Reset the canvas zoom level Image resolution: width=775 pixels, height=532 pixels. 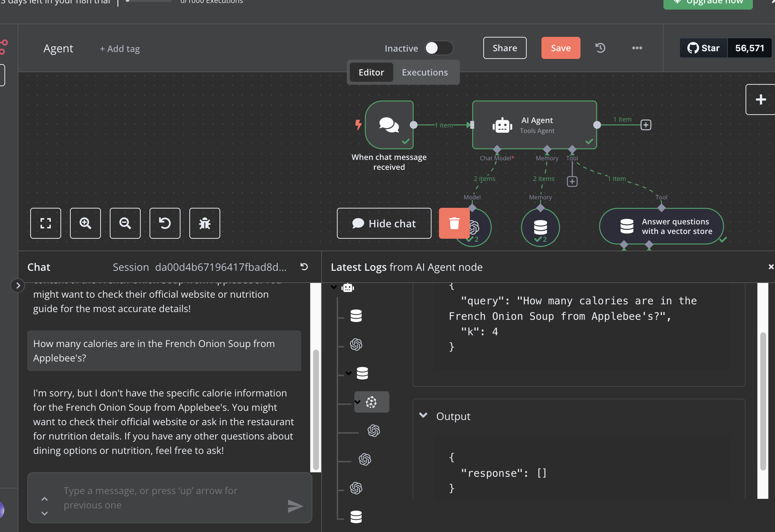click(165, 223)
